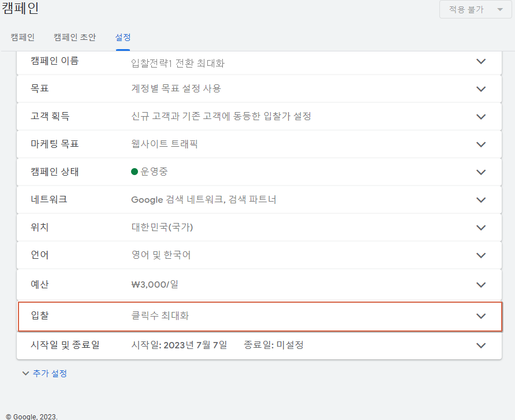
Task: Switch to the 캠페인 tab
Action: (23, 37)
